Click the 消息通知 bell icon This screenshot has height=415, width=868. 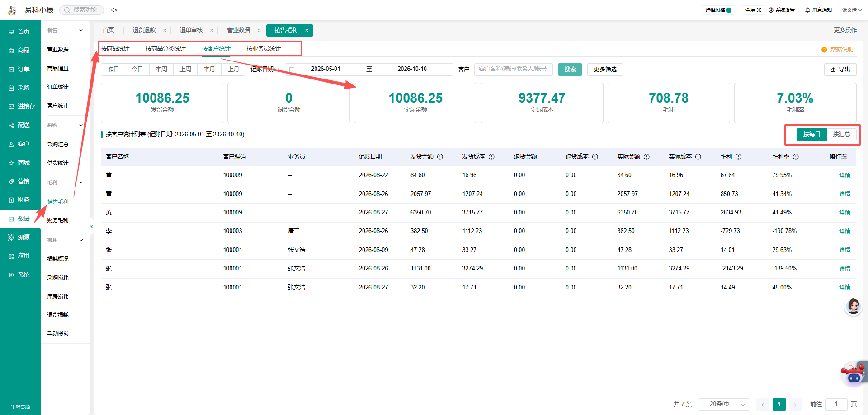807,10
